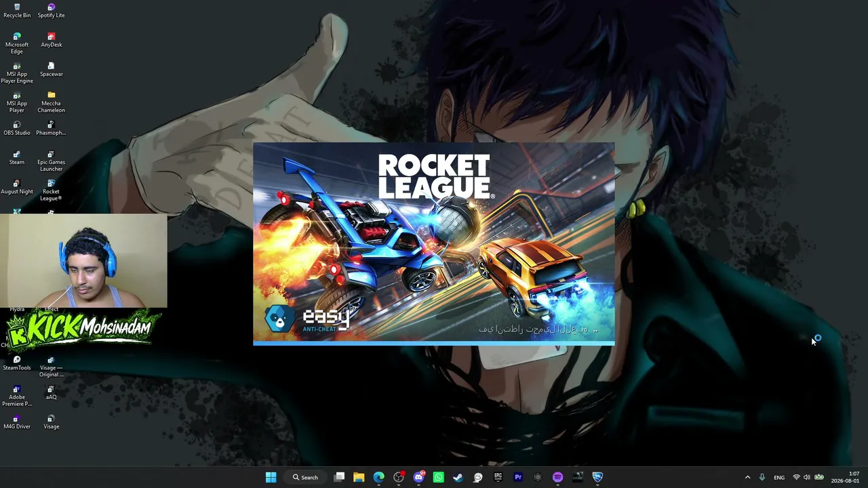Open the Windows Start menu
Viewport: 868px width, 488px height.
(x=271, y=477)
